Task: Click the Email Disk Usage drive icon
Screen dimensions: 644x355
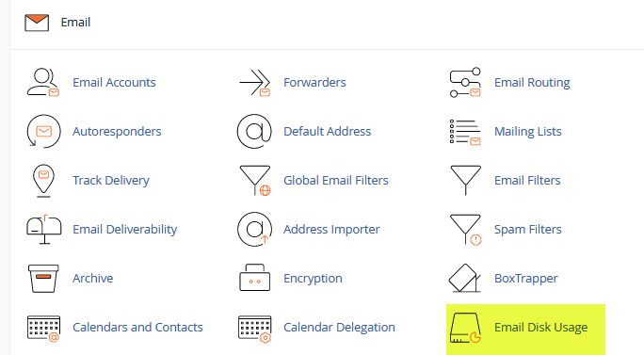Action: [x=465, y=328]
